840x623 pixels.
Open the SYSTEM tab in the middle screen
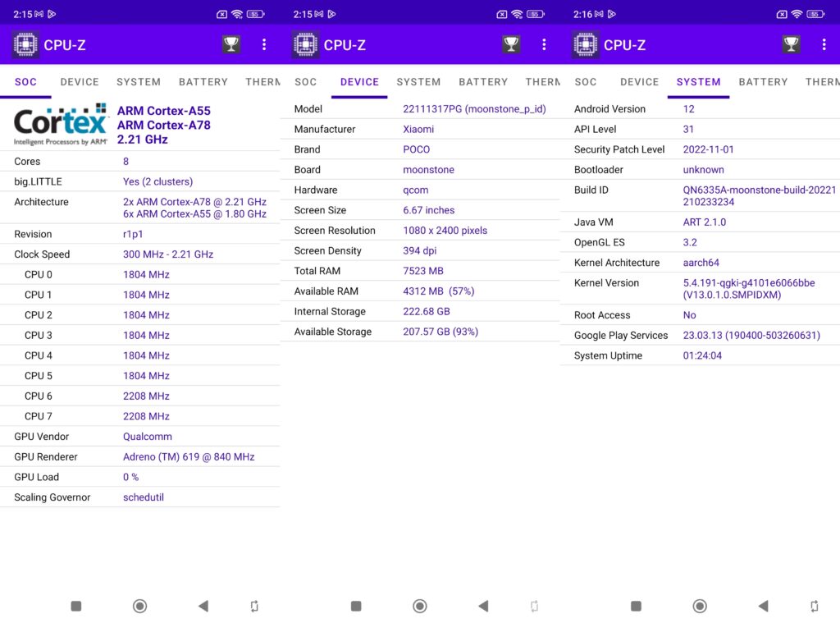click(x=419, y=82)
